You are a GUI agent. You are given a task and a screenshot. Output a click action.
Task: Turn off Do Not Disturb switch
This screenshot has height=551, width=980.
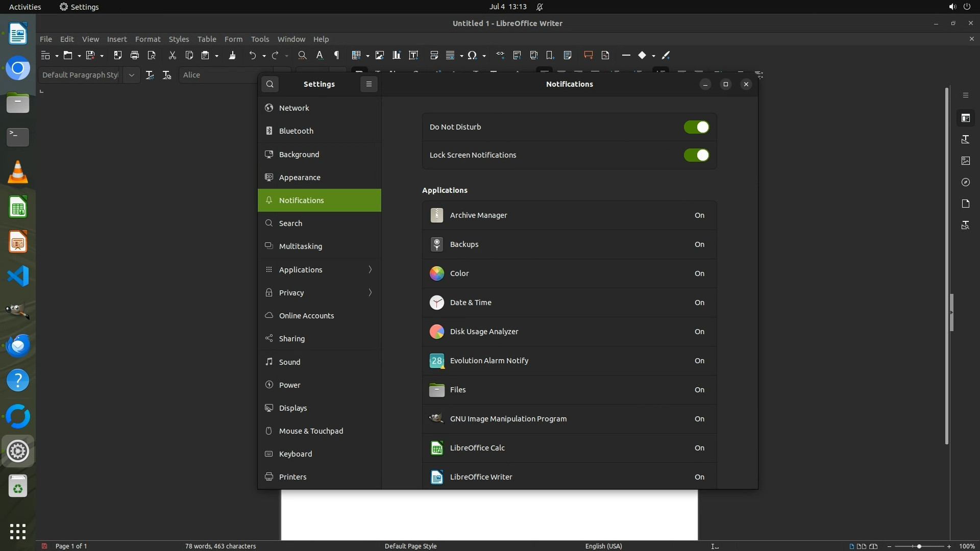(696, 127)
